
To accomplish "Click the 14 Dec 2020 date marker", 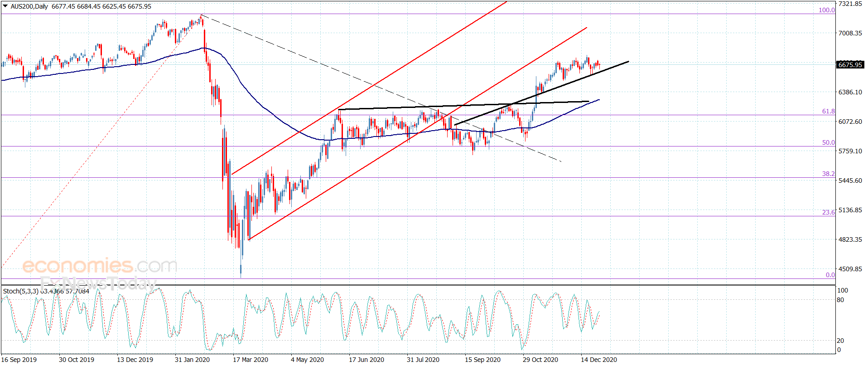I will click(x=599, y=360).
